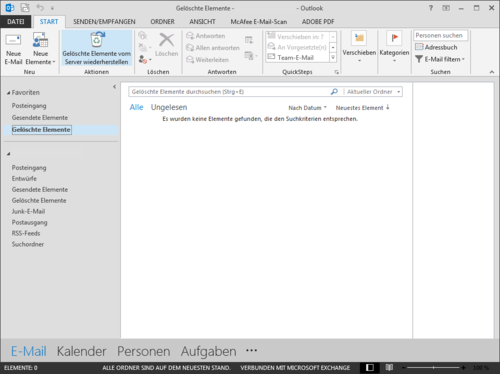
Task: Click the large Löschen X button
Action: 167,45
